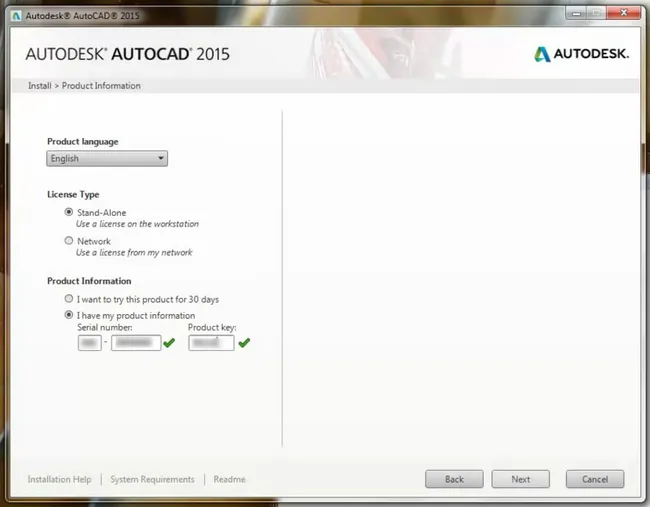Click the Autodesk logo

581,54
